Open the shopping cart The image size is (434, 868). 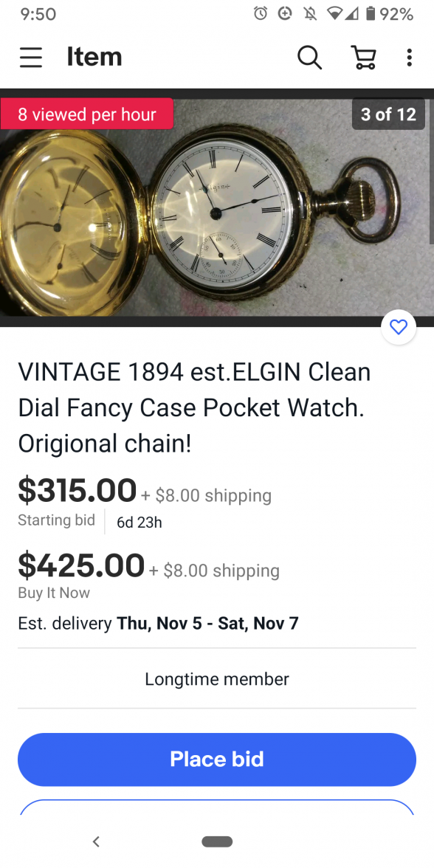pyautogui.click(x=364, y=57)
